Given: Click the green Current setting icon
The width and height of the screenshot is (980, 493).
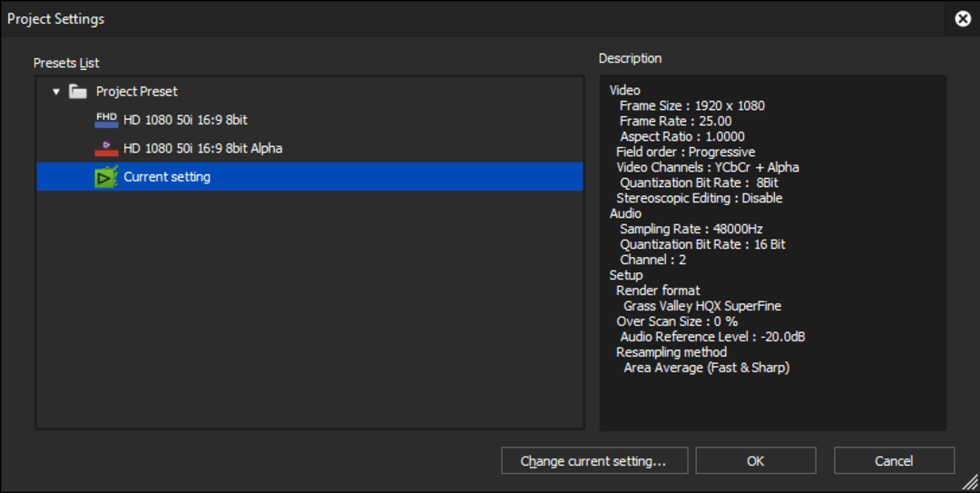Looking at the screenshot, I should coord(106,177).
